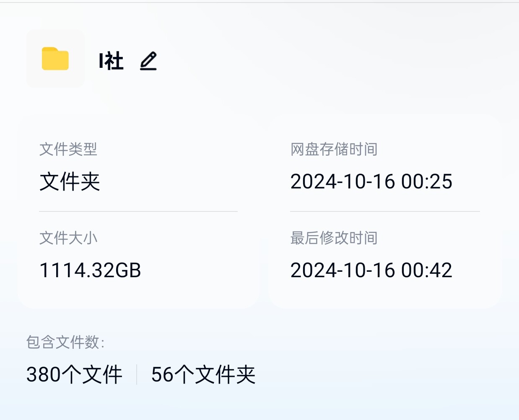
Task: Select the 文件夹 file type value
Action: [70, 181]
